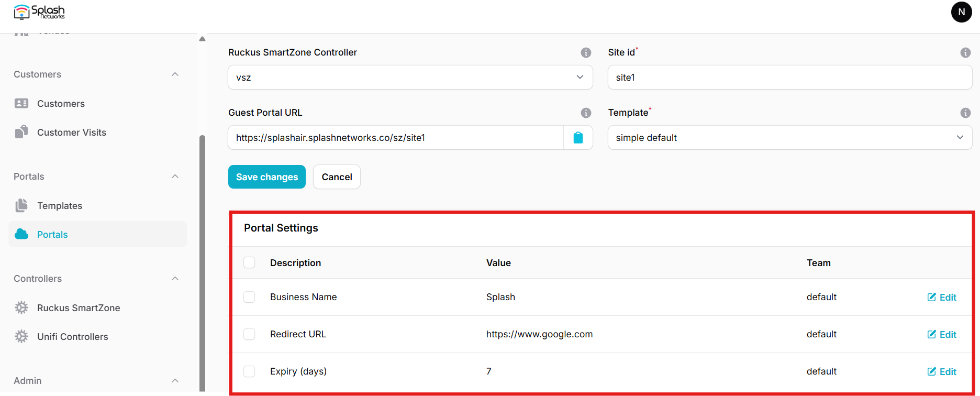Viewport: 980px width, 396px height.
Task: Click the Ruckus SmartZone gear icon
Action: (21, 307)
